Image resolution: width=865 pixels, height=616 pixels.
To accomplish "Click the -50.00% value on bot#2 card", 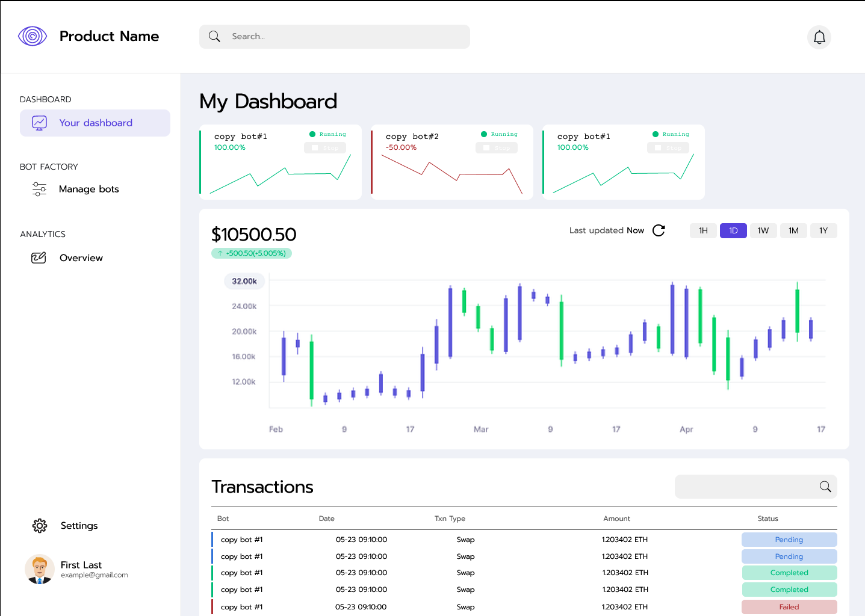I will (401, 147).
